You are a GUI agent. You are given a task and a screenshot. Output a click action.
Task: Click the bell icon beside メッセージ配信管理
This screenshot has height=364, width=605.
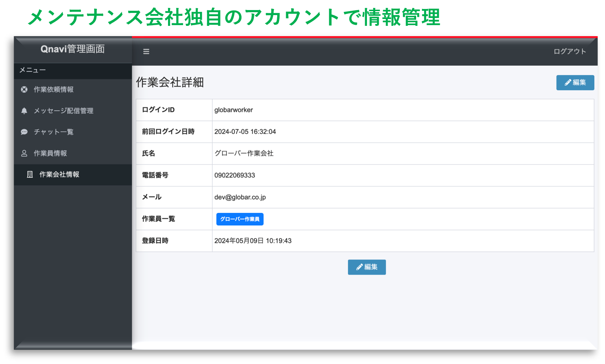pyautogui.click(x=24, y=111)
